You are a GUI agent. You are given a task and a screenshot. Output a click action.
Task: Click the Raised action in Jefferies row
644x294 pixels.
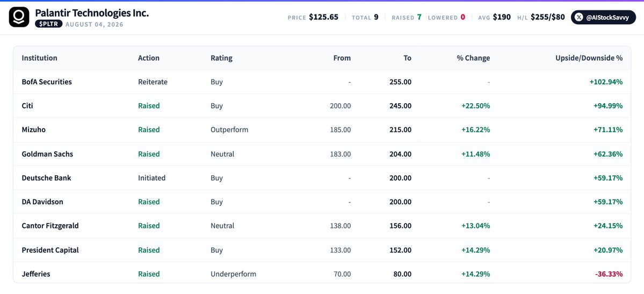(149, 274)
